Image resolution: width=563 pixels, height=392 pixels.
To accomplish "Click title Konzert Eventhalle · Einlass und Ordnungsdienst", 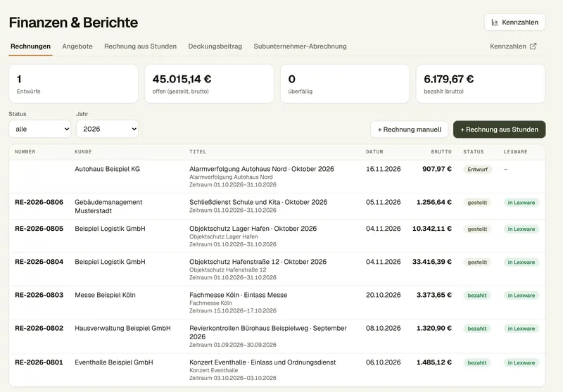I will [x=262, y=362].
